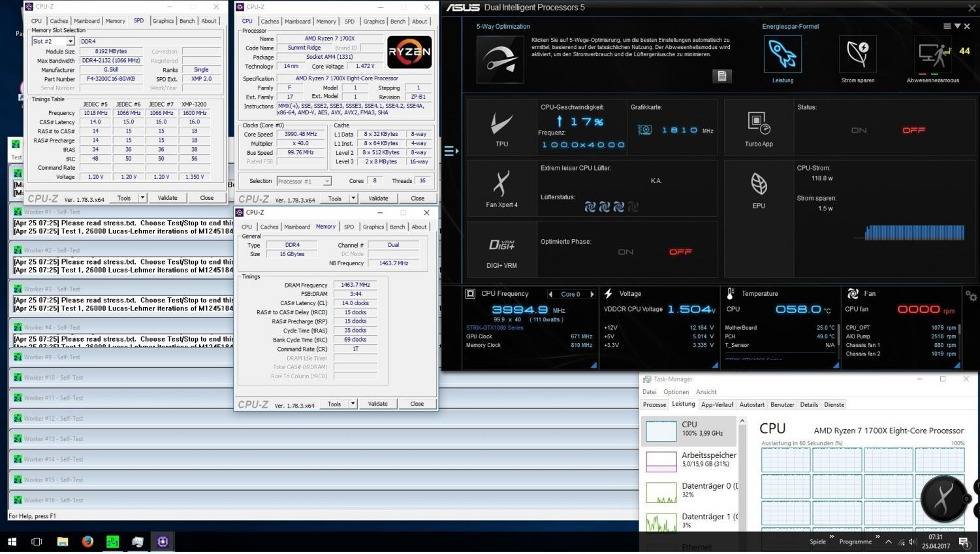This screenshot has width=980, height=554.
Task: Open Task View on taskbar
Action: (x=37, y=542)
